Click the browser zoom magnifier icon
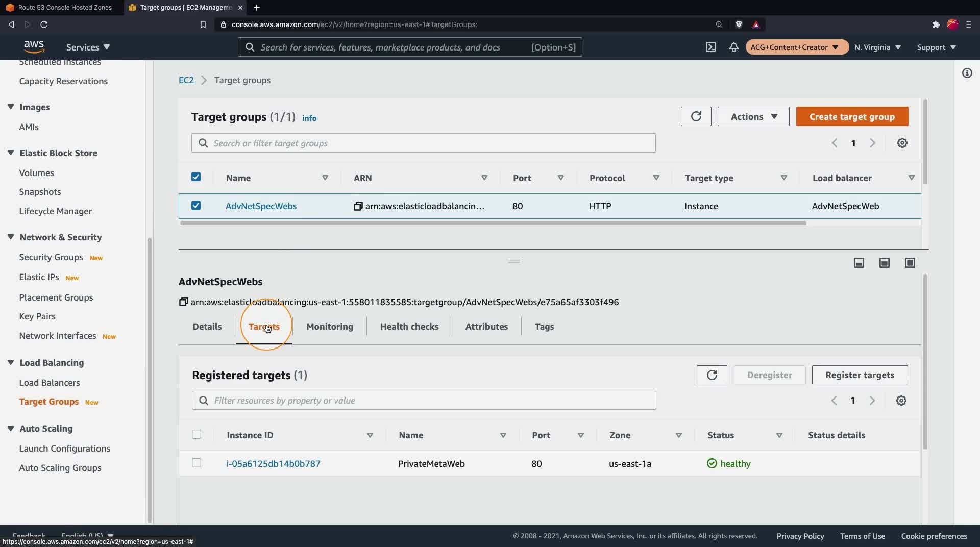 click(x=719, y=24)
